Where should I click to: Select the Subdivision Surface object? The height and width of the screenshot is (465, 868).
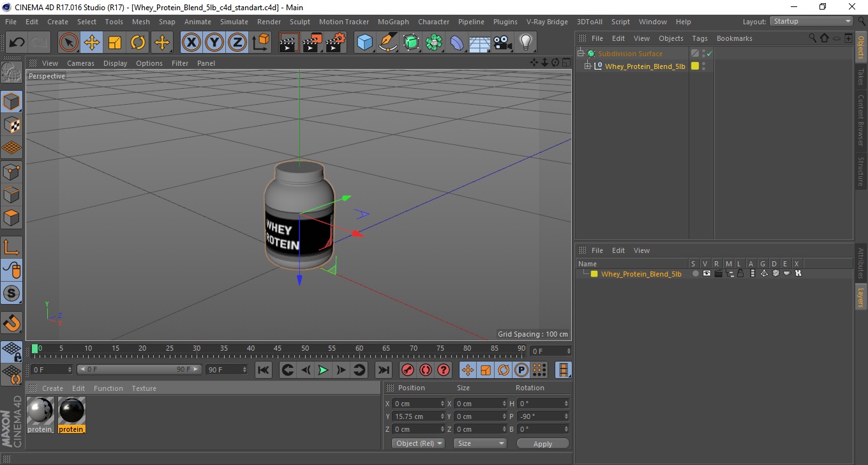(630, 54)
